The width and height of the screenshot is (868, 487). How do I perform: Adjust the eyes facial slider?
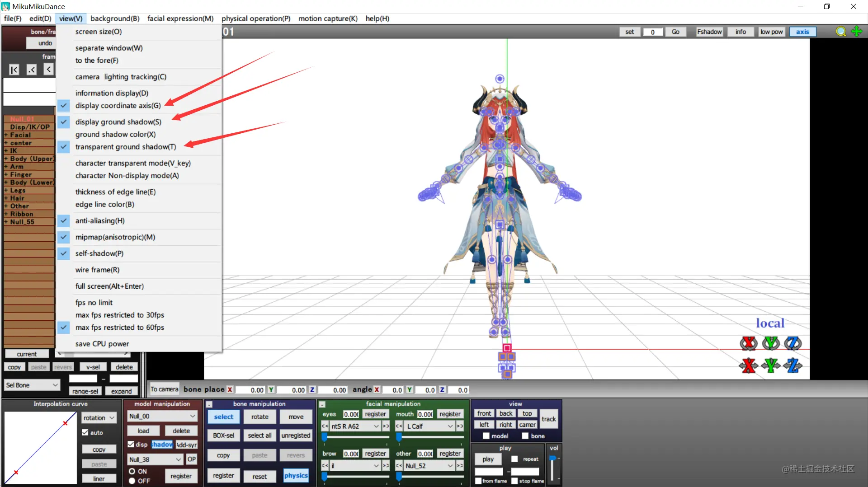pos(356,437)
